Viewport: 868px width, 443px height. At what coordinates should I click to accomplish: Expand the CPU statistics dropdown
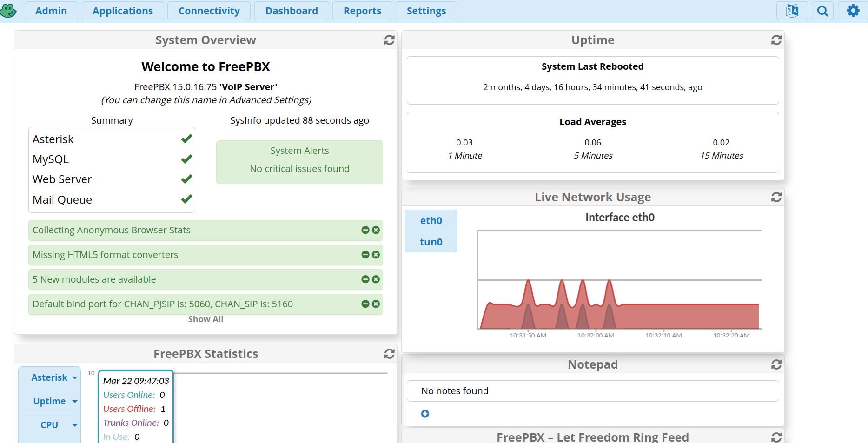[x=50, y=425]
